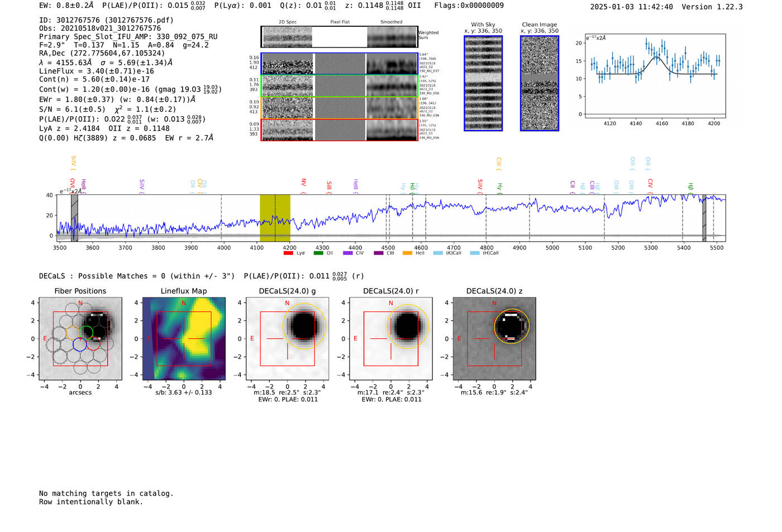Click the DECaLS Possible Matches = 0 heading
Screen dimensions: 782x532
[137, 276]
